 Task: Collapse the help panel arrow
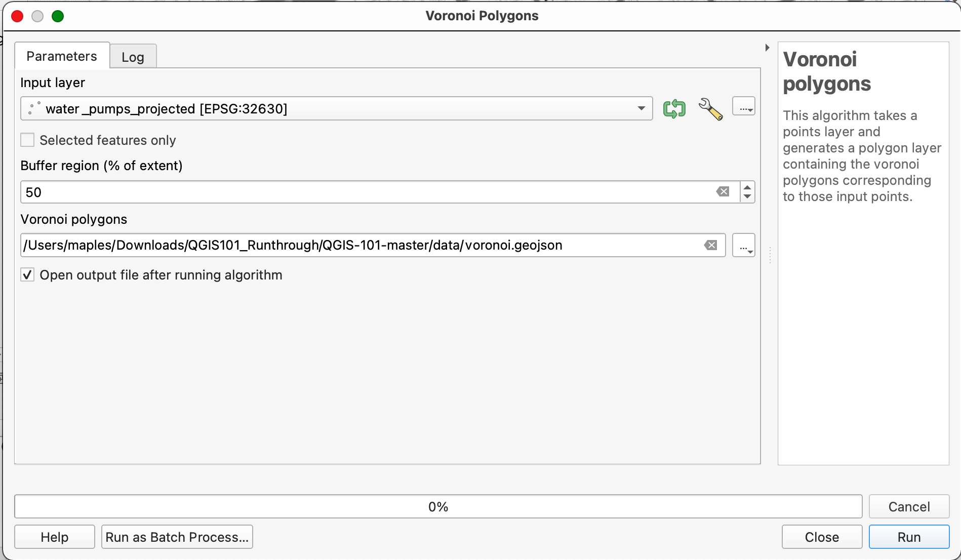(x=767, y=48)
